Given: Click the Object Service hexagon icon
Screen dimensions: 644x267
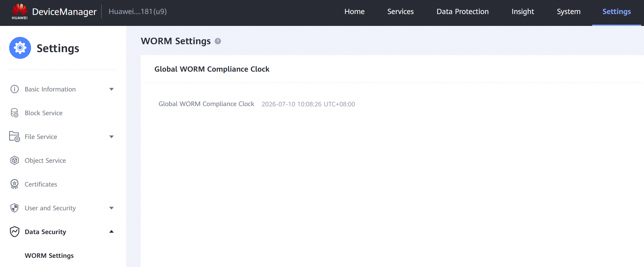Looking at the screenshot, I should point(15,160).
